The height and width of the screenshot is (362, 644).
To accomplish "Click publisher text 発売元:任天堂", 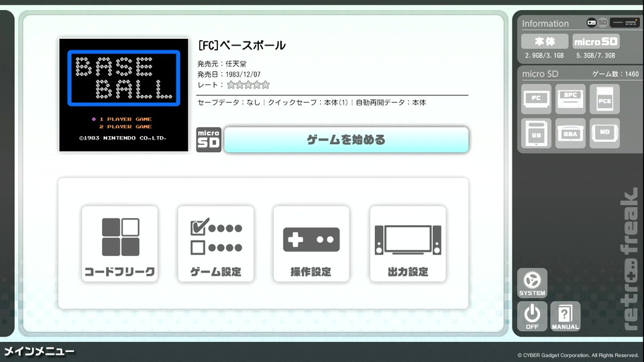I will coord(222,64).
